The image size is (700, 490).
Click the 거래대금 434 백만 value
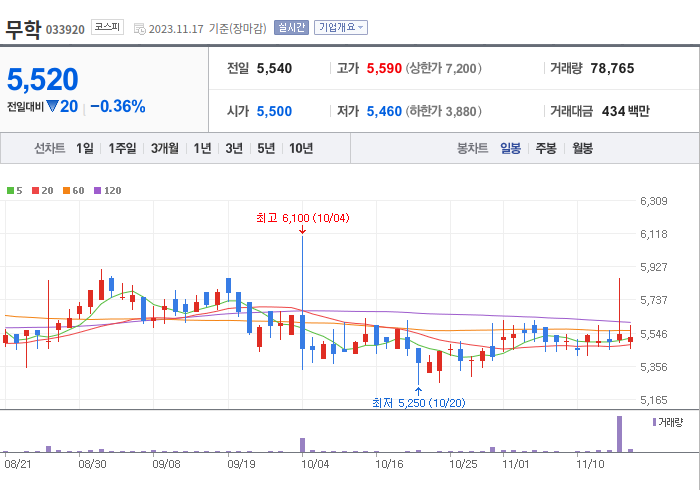(x=625, y=111)
